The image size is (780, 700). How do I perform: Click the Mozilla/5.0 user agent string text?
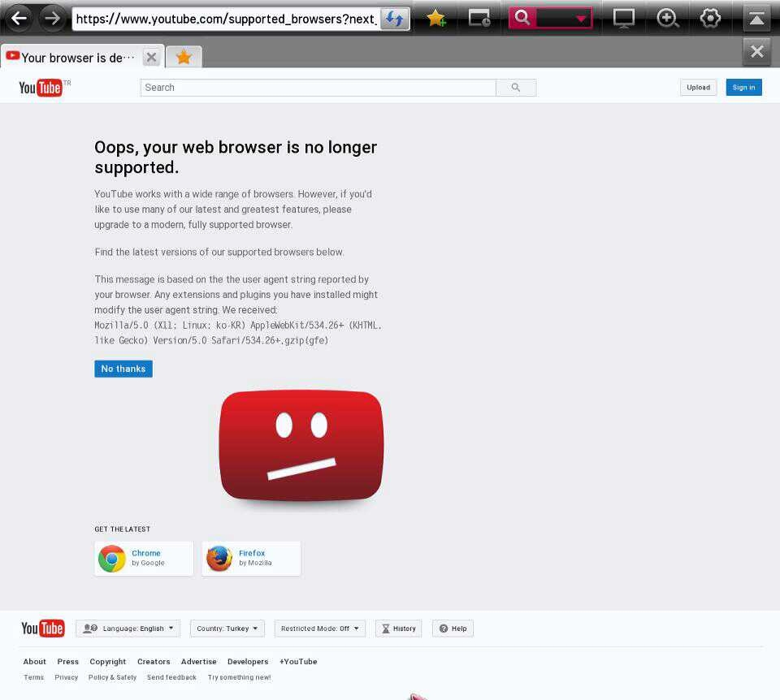click(x=238, y=333)
